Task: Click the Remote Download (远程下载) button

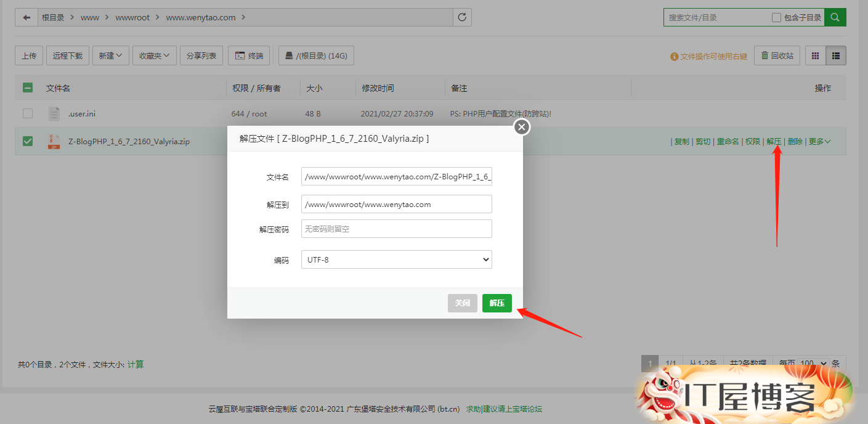Action: click(68, 55)
